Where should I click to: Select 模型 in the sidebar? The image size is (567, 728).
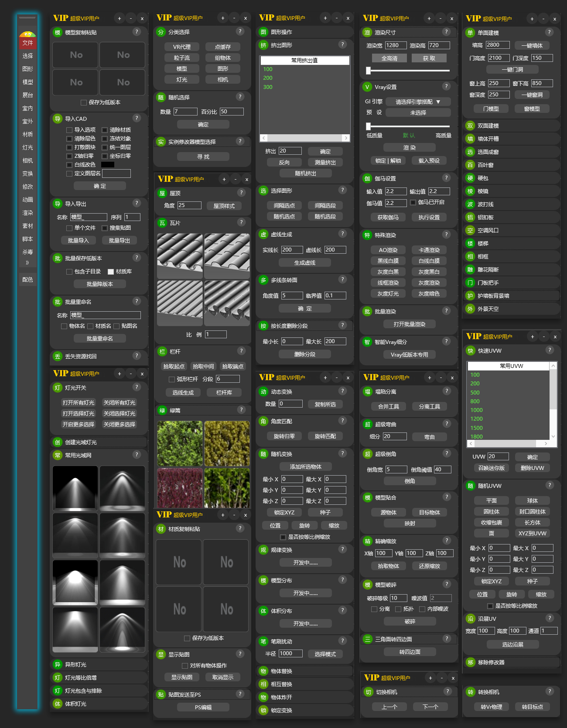pyautogui.click(x=27, y=82)
